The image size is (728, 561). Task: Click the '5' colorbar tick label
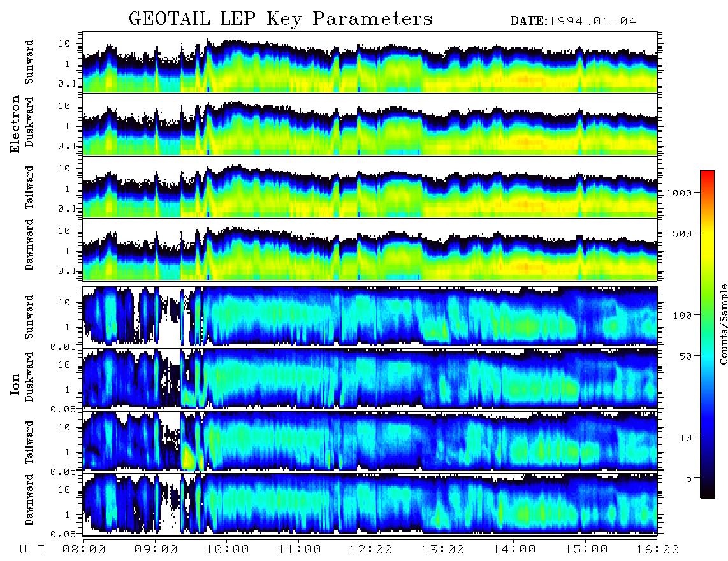(x=689, y=478)
